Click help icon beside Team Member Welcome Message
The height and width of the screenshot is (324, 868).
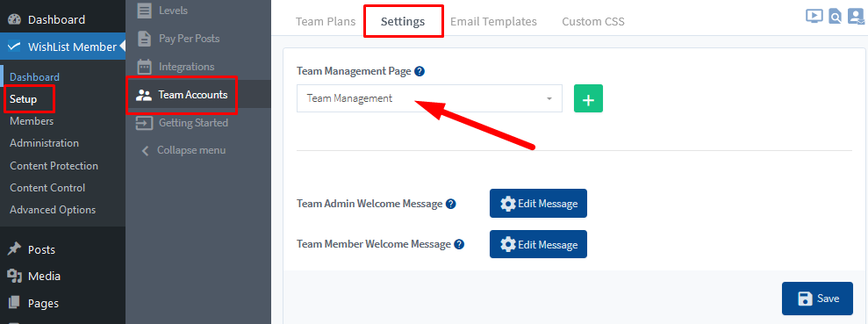click(459, 244)
